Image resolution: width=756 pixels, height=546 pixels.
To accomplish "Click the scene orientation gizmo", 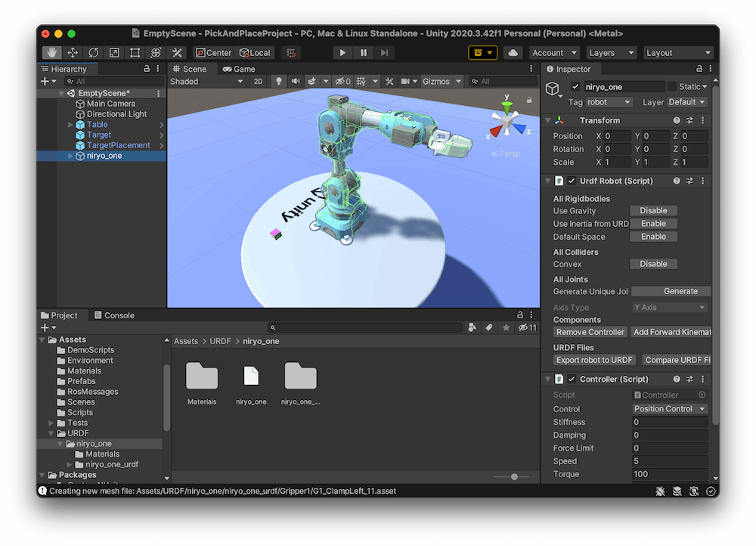I will pyautogui.click(x=507, y=120).
